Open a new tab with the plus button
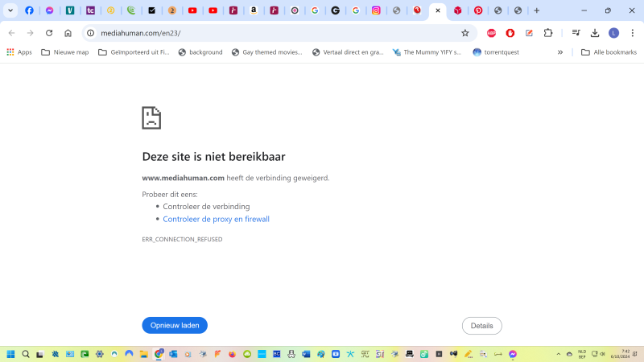Image resolution: width=644 pixels, height=362 pixels. [537, 10]
